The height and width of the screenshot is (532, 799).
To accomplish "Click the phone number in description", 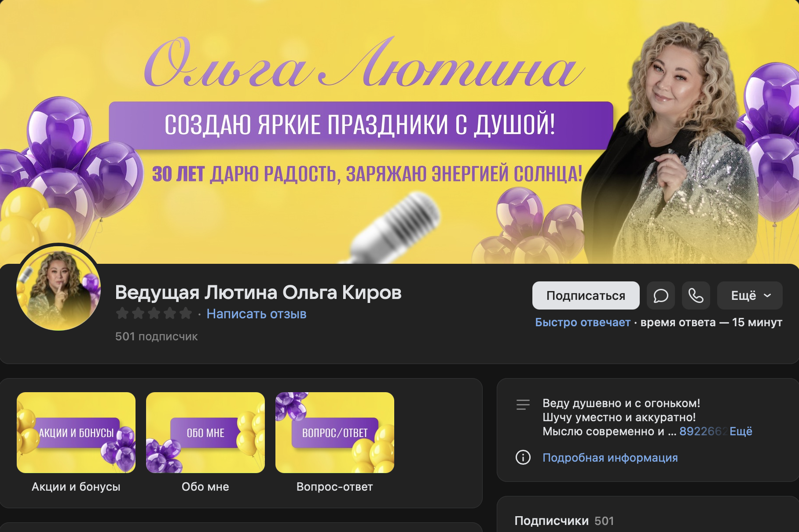I will (x=703, y=431).
